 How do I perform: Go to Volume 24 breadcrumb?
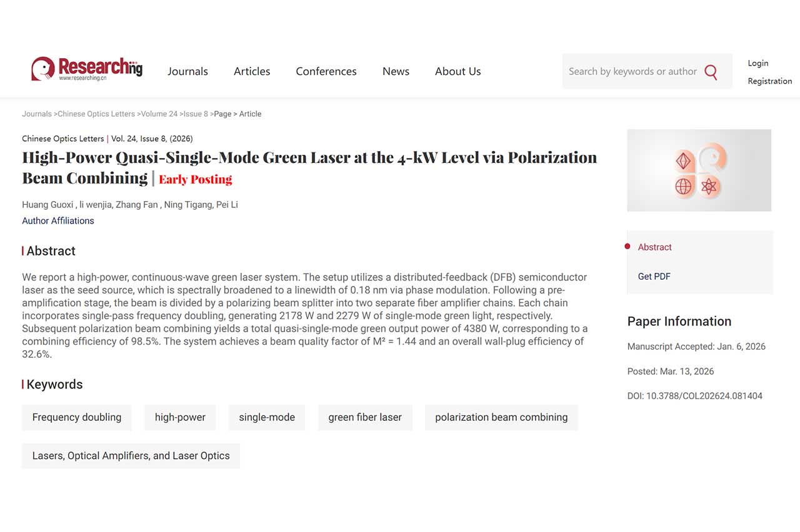coord(159,114)
